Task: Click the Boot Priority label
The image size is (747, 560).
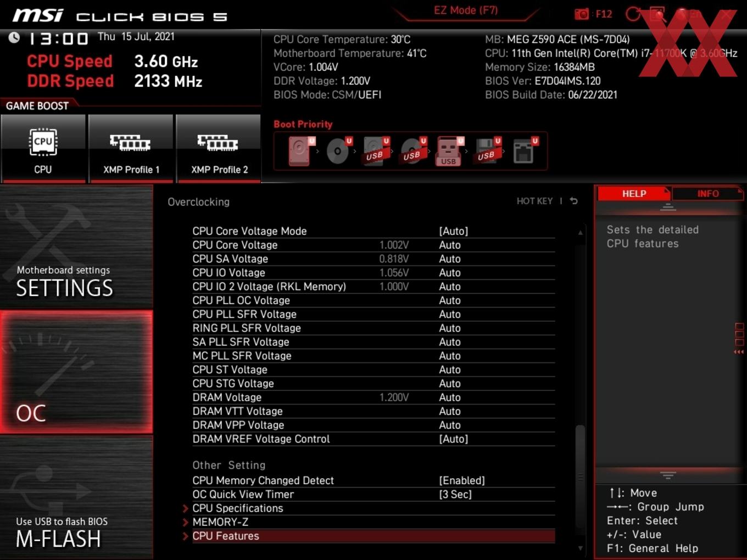Action: pos(303,124)
